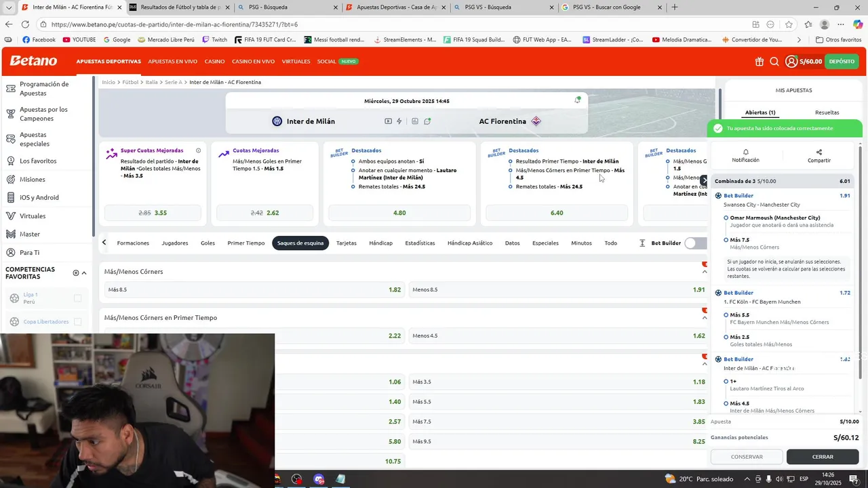Select the 6.40 Destacados bet builder odds

click(x=557, y=213)
